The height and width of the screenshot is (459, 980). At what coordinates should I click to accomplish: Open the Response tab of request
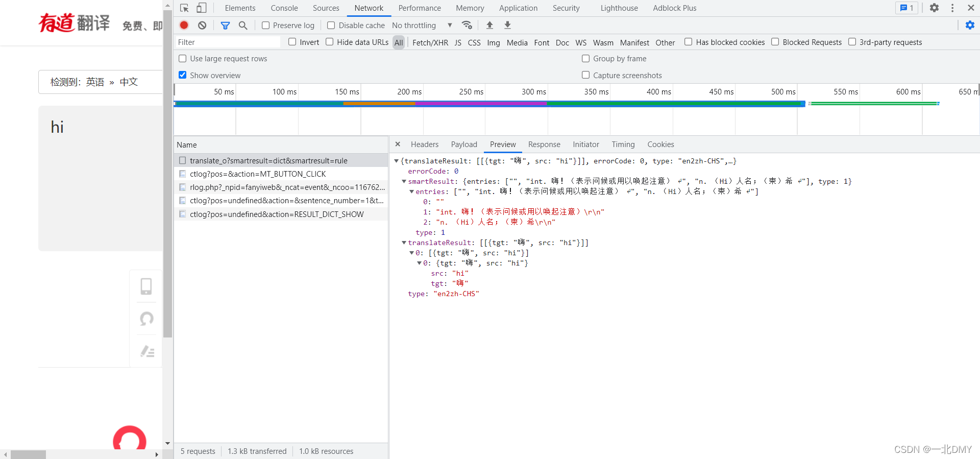pos(544,144)
